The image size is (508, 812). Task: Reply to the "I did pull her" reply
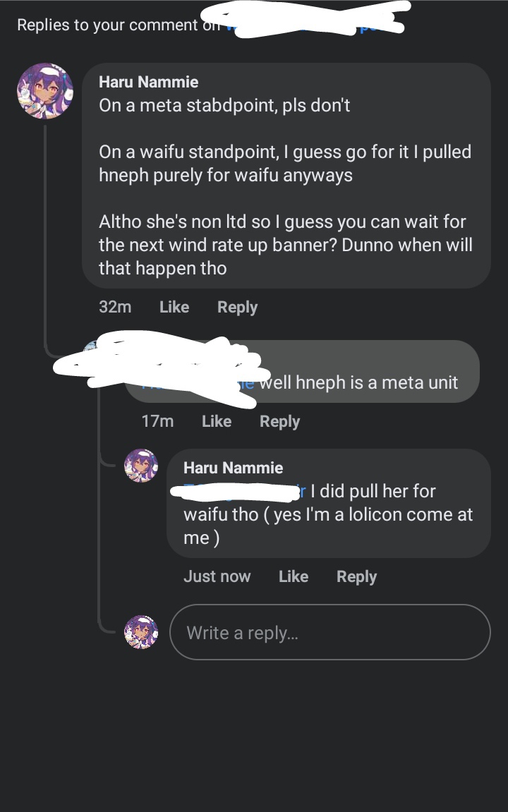(x=356, y=576)
